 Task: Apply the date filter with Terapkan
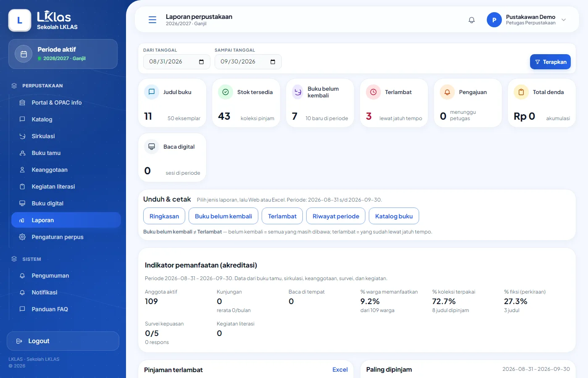pyautogui.click(x=550, y=62)
